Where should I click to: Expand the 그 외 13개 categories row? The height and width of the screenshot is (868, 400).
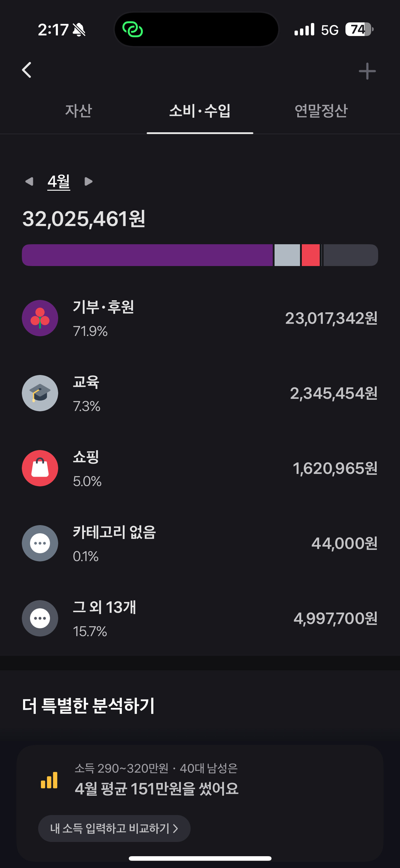click(200, 618)
